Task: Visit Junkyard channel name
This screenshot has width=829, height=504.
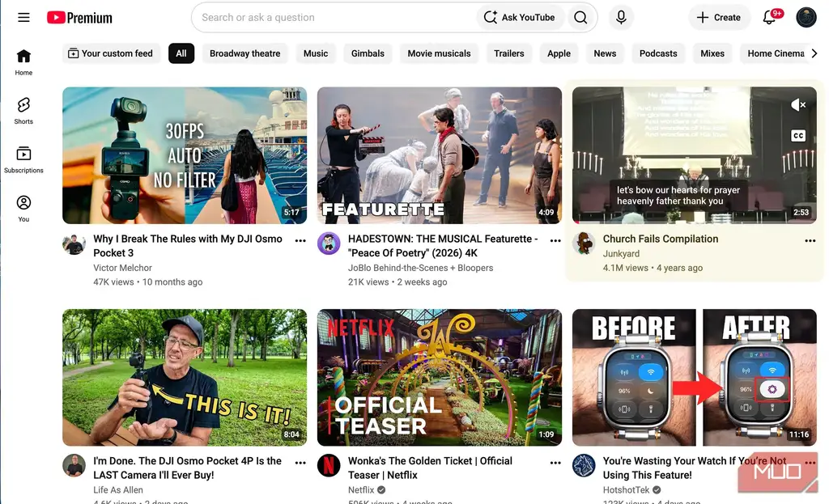Action: pos(621,253)
